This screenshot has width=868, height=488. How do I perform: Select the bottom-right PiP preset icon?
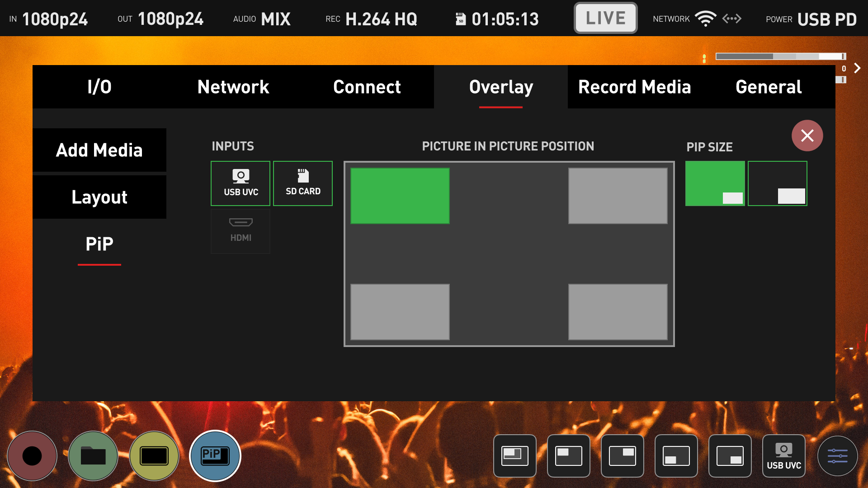coord(730,456)
